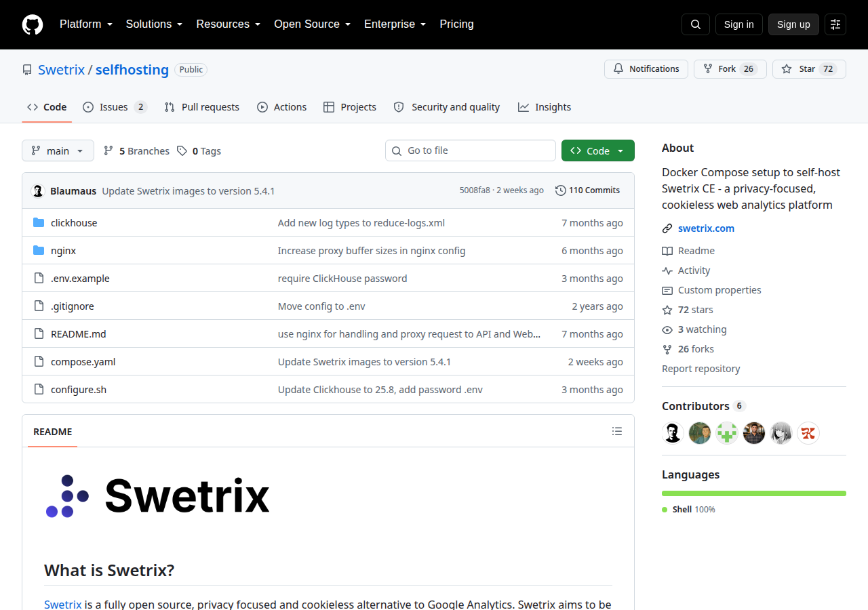Open the main branch selector dropdown
Screen dimensions: 868x610
(58, 150)
